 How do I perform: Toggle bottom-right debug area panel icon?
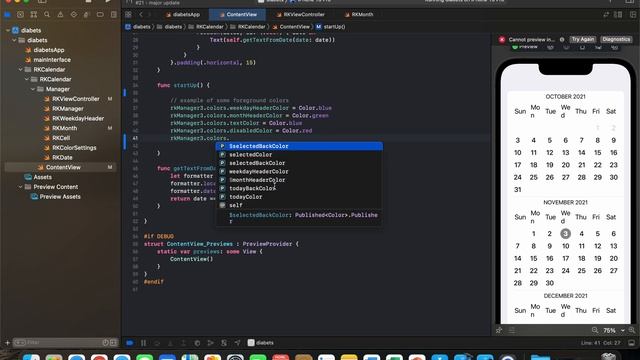click(x=631, y=343)
